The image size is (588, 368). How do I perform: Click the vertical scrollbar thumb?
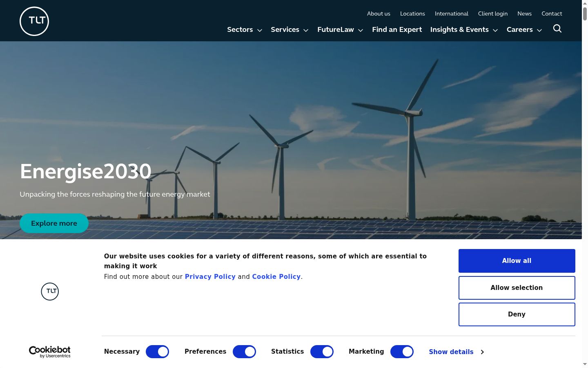tap(585, 13)
